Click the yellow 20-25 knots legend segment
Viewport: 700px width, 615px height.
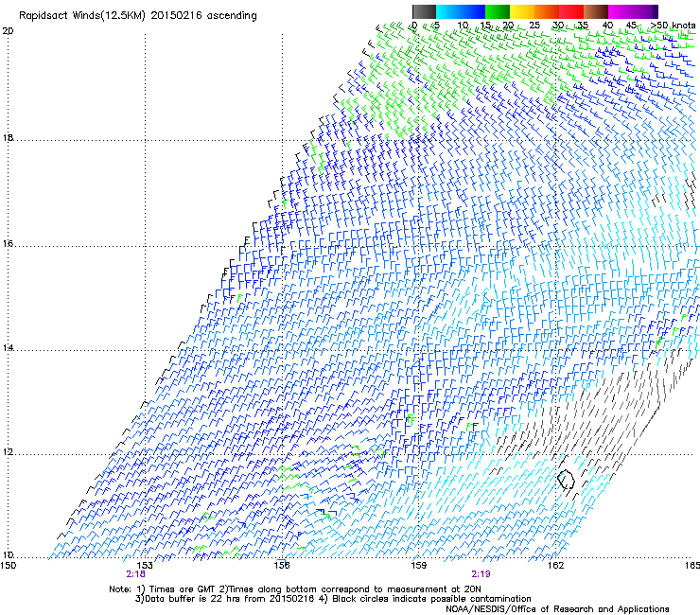[x=522, y=11]
